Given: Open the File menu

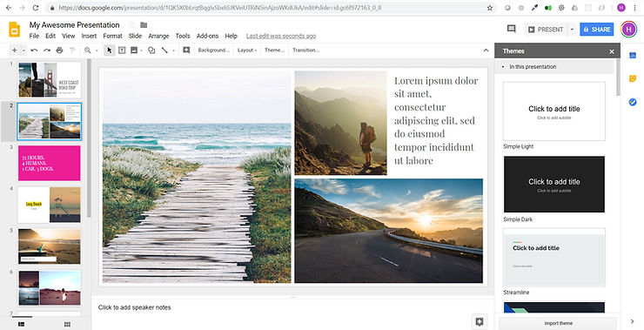Looking at the screenshot, I should pyautogui.click(x=34, y=37).
